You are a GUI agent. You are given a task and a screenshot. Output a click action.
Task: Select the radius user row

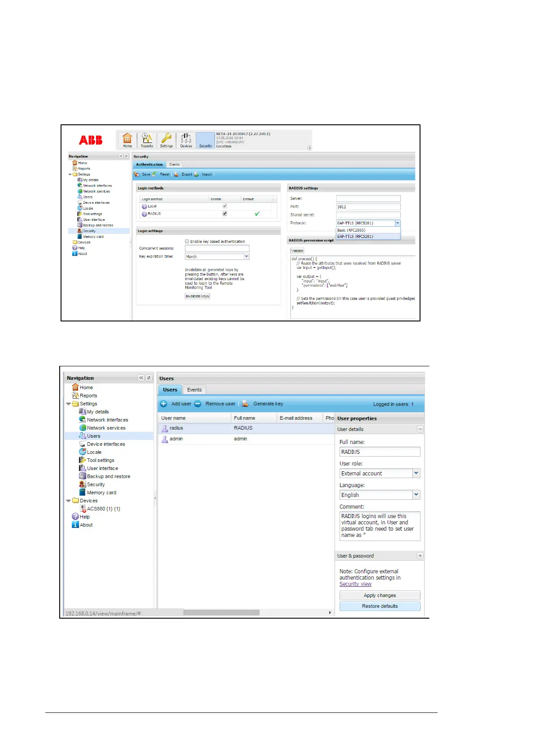[246, 428]
